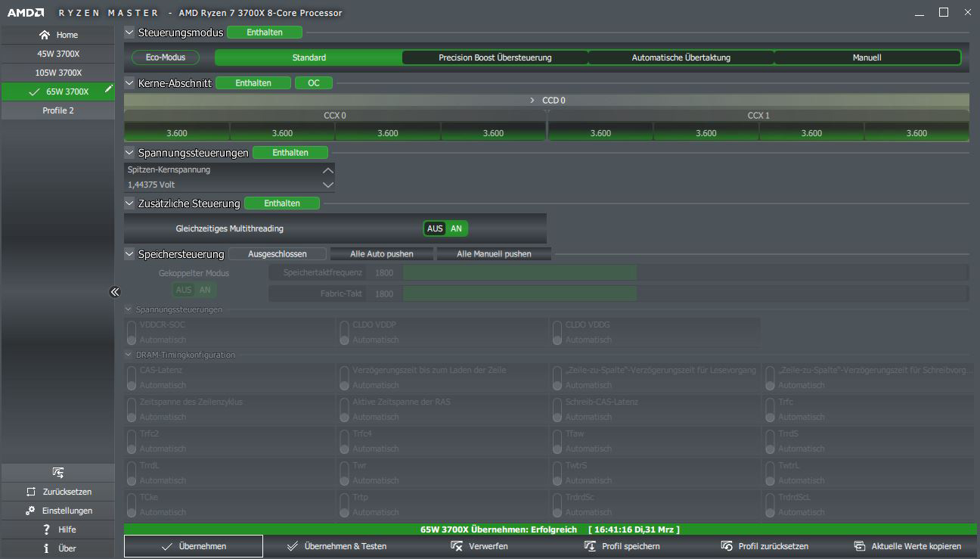The image size is (980, 559).
Task: Collapse the DRAM-Timingkonfiguration subsection
Action: (129, 355)
